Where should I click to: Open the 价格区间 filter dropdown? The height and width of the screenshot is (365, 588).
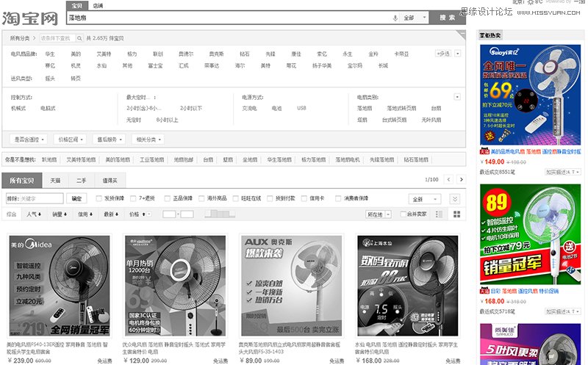[70, 140]
